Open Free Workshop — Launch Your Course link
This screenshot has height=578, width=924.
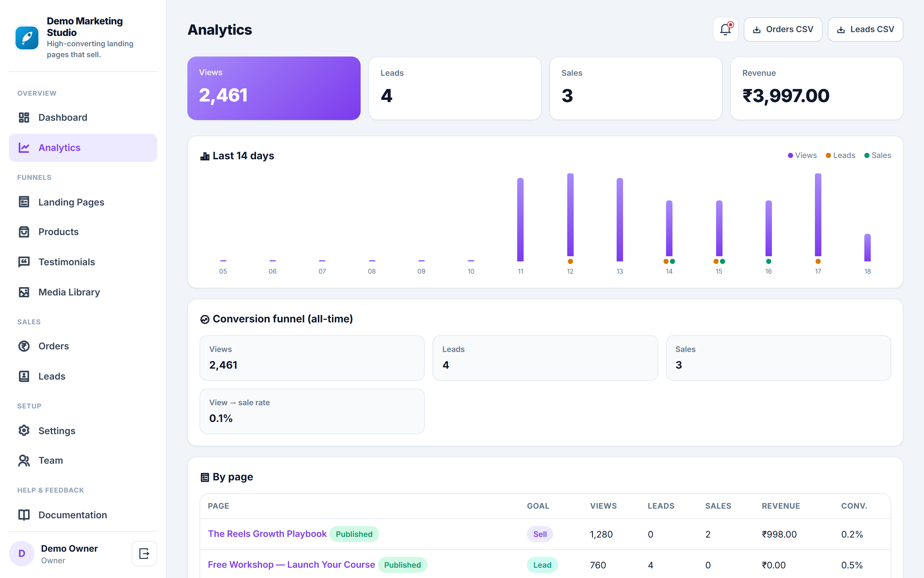(x=291, y=565)
